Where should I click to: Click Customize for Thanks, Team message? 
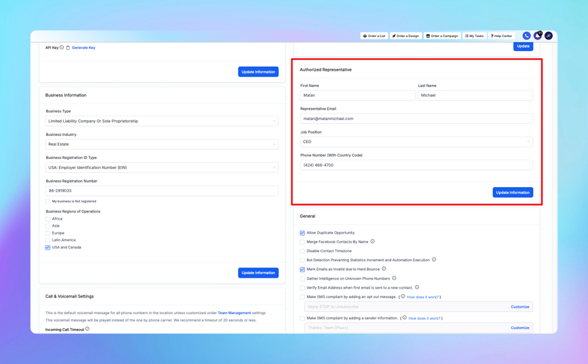(520, 328)
